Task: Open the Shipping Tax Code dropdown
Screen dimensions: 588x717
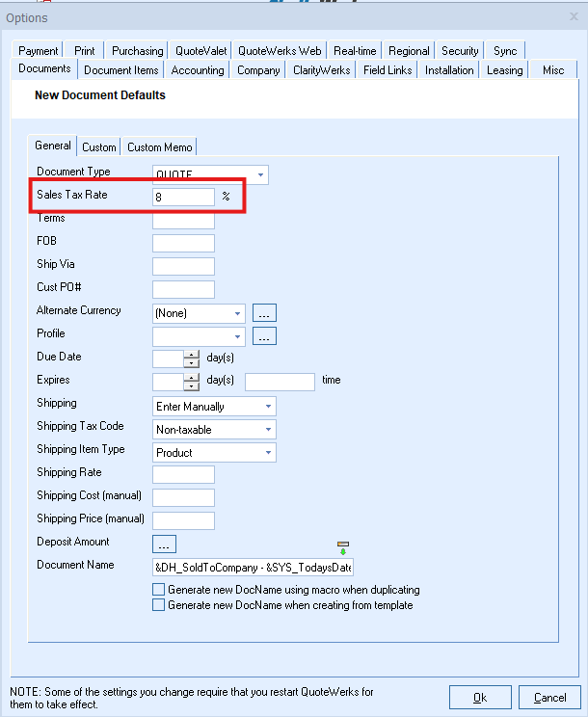Action: pos(268,430)
